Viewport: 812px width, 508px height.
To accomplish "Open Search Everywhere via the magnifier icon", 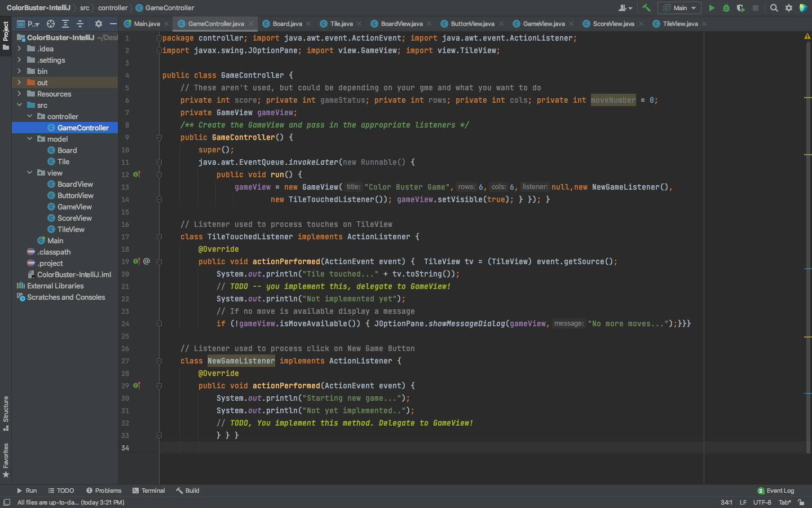I will coord(774,8).
